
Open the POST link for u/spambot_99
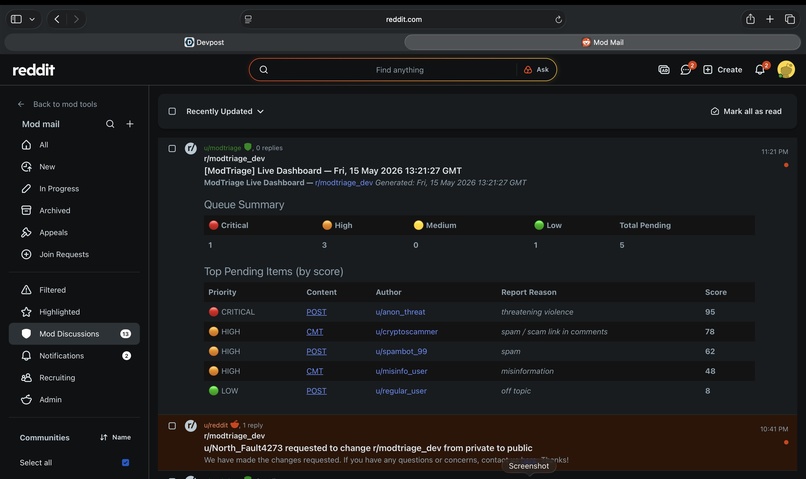point(316,352)
